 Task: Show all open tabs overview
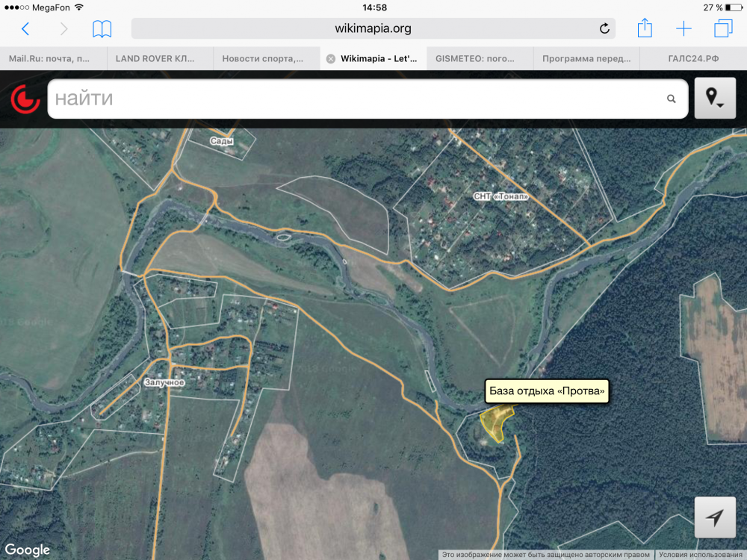pos(722,29)
